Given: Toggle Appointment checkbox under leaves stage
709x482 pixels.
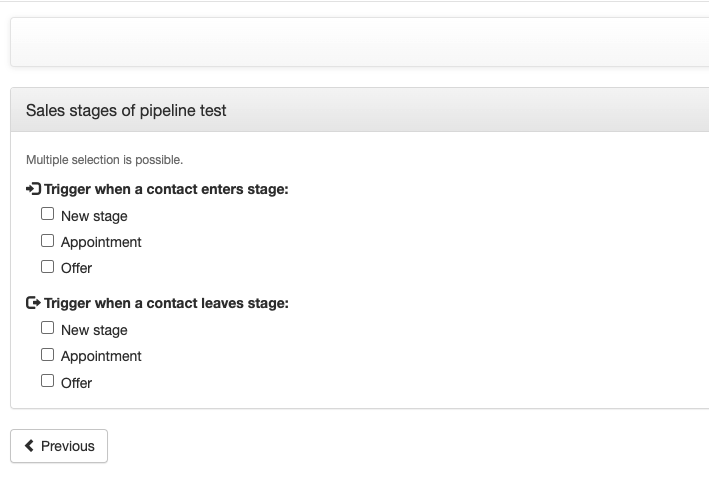Looking at the screenshot, I should pos(47,354).
